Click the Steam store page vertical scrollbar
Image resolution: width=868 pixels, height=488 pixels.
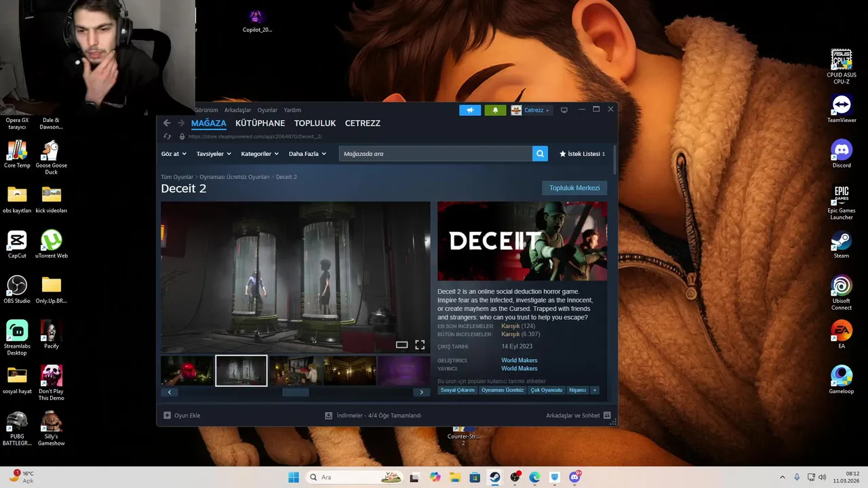(614, 160)
